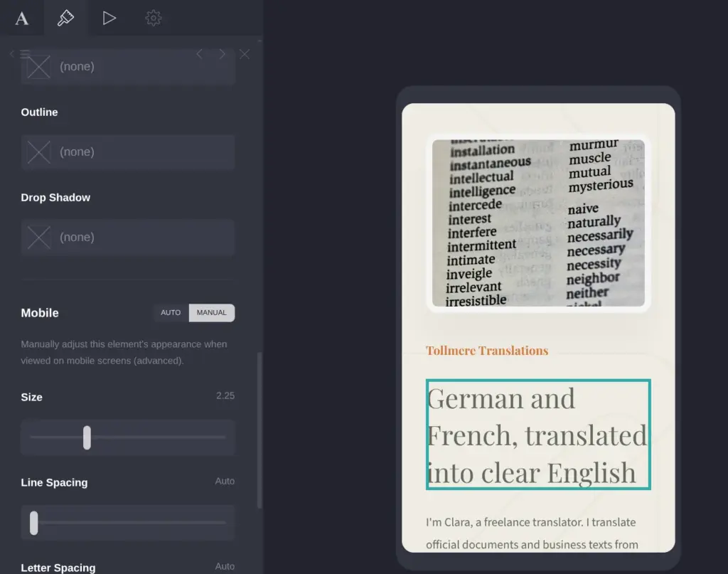Image resolution: width=728 pixels, height=574 pixels.
Task: Click the Mobile section heading
Action: pos(40,313)
